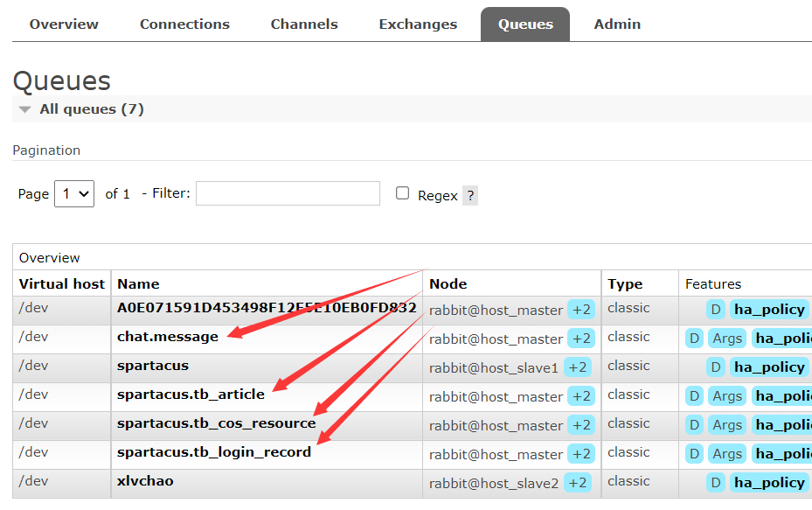812x510 pixels.
Task: Click the D durable badge in spartacus.tb_cos_resource row
Action: 695,425
